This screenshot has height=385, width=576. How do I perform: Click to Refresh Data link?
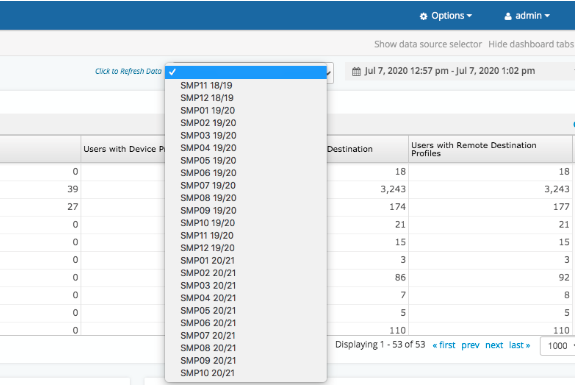128,71
